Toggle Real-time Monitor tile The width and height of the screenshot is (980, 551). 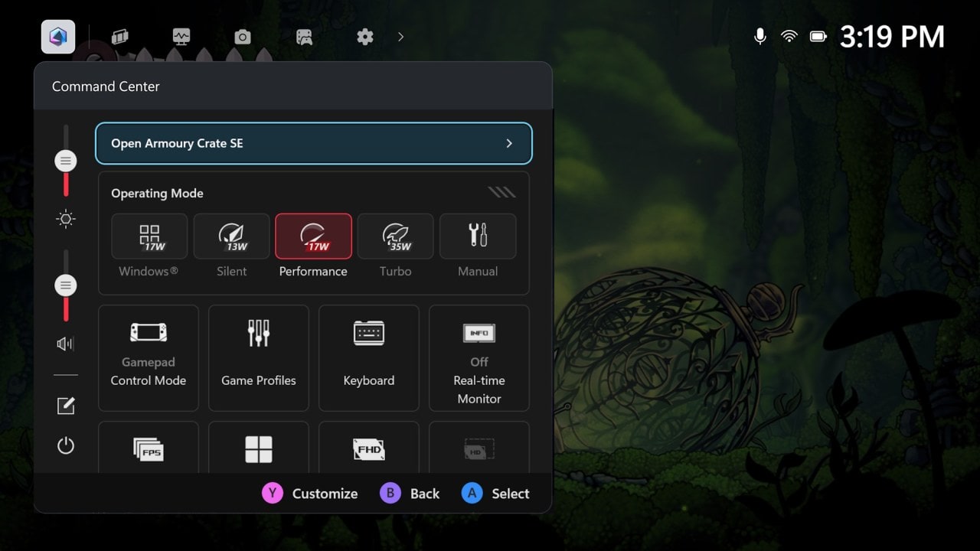(x=479, y=358)
